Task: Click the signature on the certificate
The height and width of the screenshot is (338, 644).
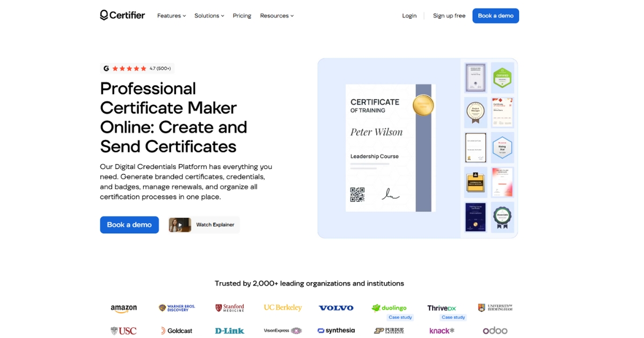Action: pyautogui.click(x=390, y=194)
